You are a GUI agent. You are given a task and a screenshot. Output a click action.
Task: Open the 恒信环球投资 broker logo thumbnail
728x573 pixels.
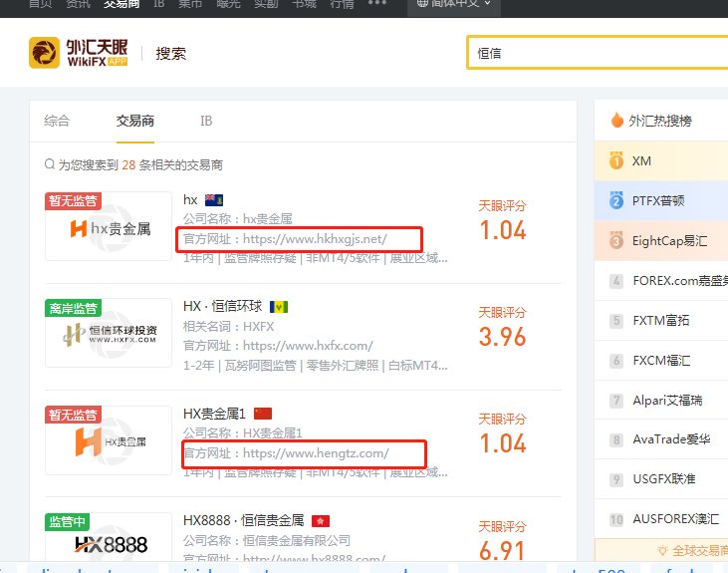[x=109, y=333]
